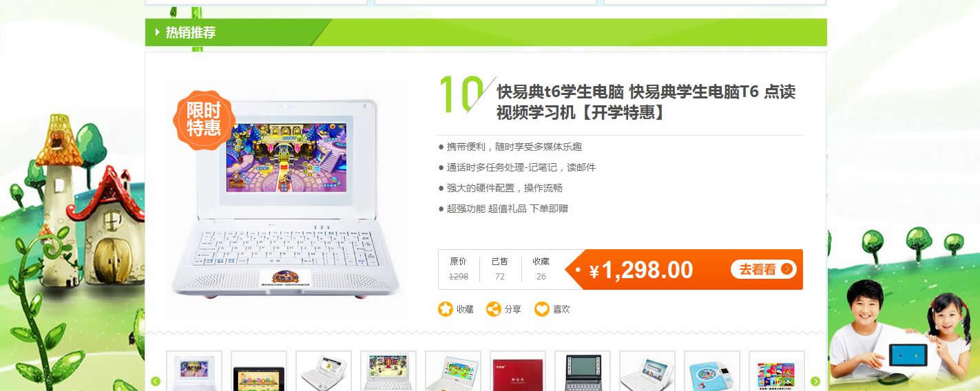Click the 喜欢 heart icon
Viewport: 980px width, 391px height.
542,309
